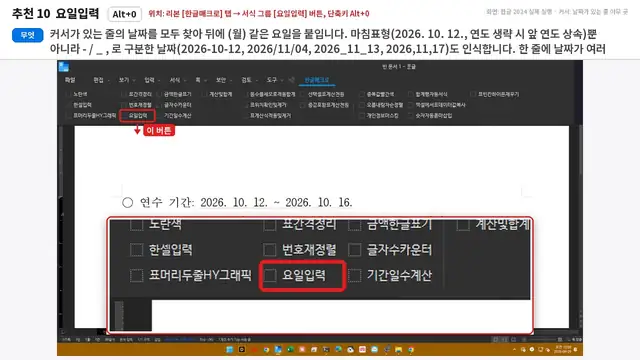Expand the arrow next to 보기
This screenshot has width=640, height=360.
click(134, 80)
